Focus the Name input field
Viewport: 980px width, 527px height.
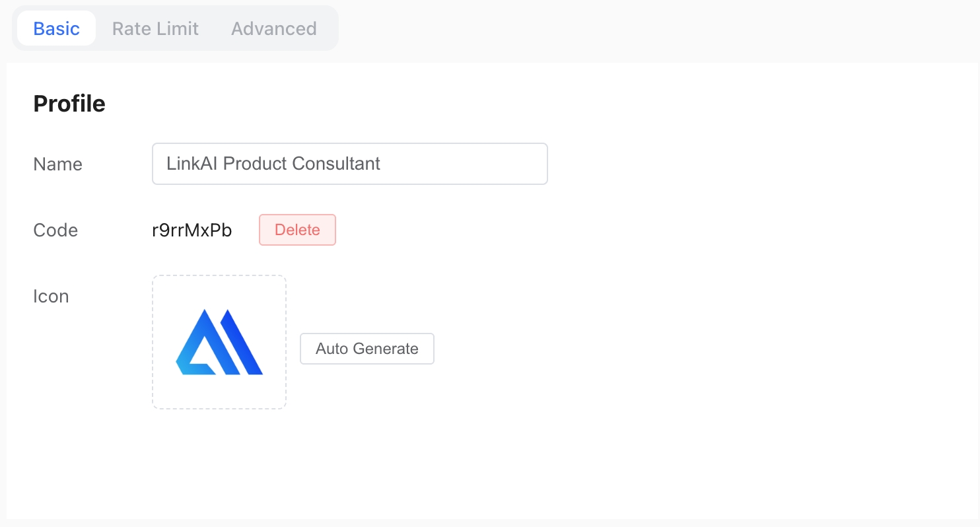click(x=350, y=164)
